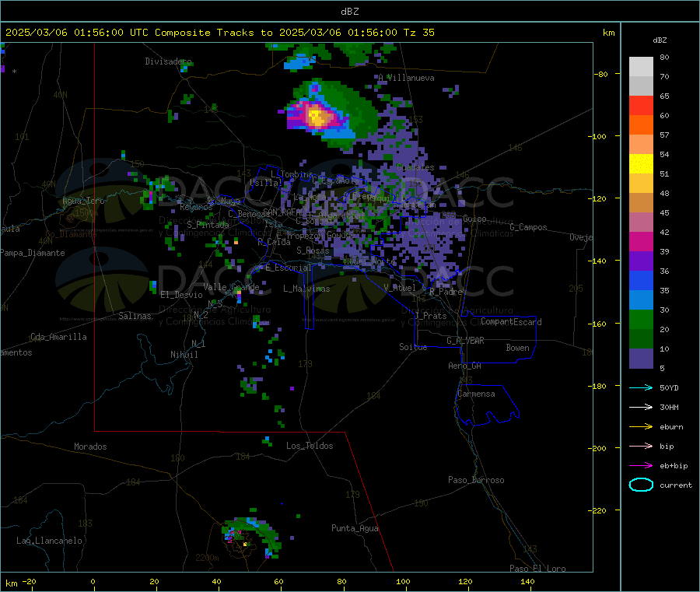Screen dimensions: 700x592
Task: Click the S_Pintada location label
Action: coord(208,225)
